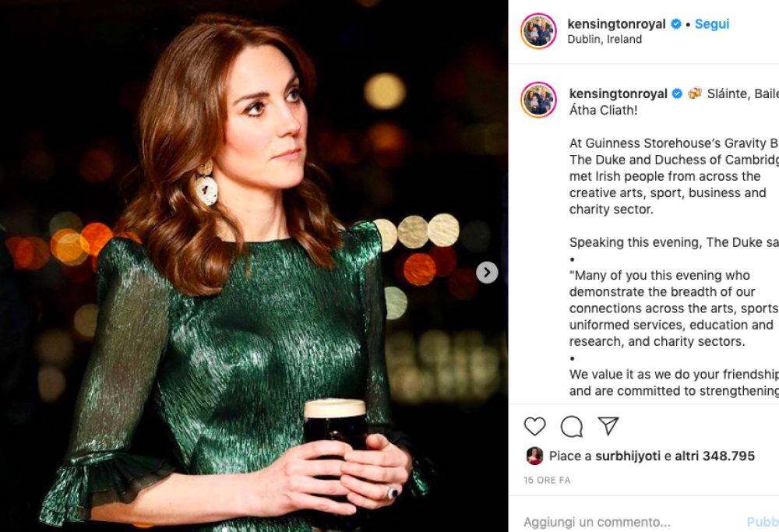The width and height of the screenshot is (779, 532).
Task: Open the post via the 15 ORE FA timestamp
Action: tap(549, 481)
